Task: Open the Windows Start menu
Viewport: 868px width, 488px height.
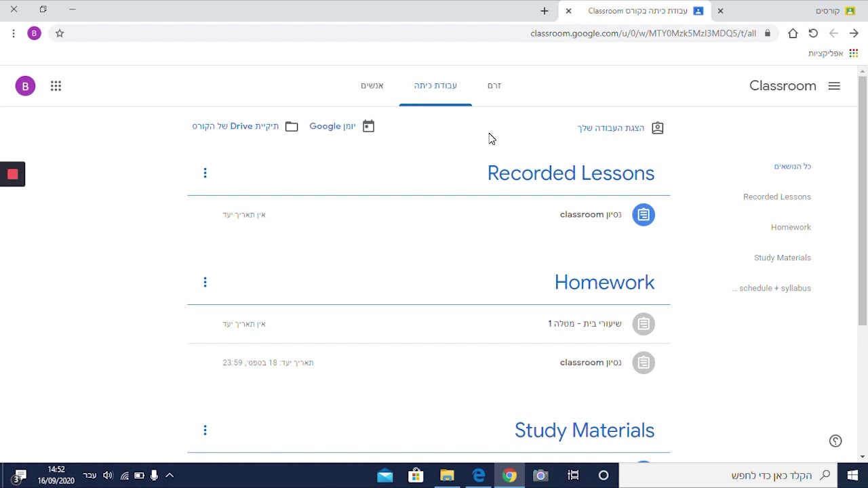Action: click(852, 476)
